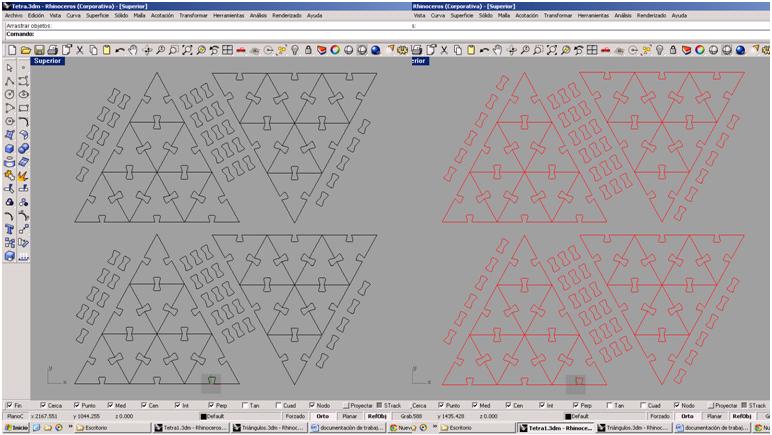Screen dimensions: 772x435
Task: Click the Paste clipboard icon in Tetra.3dm toolbar
Action: tap(106, 50)
